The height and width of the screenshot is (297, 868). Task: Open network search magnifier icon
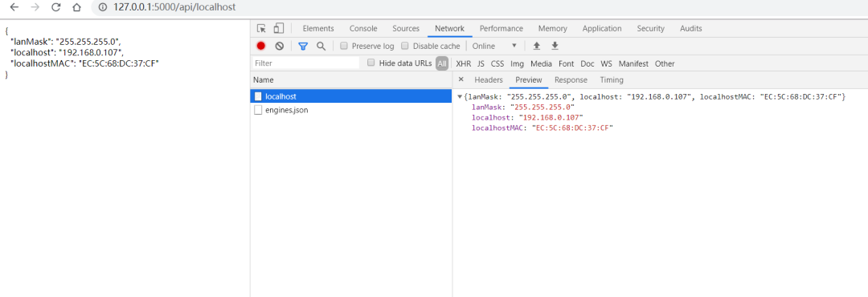(321, 46)
